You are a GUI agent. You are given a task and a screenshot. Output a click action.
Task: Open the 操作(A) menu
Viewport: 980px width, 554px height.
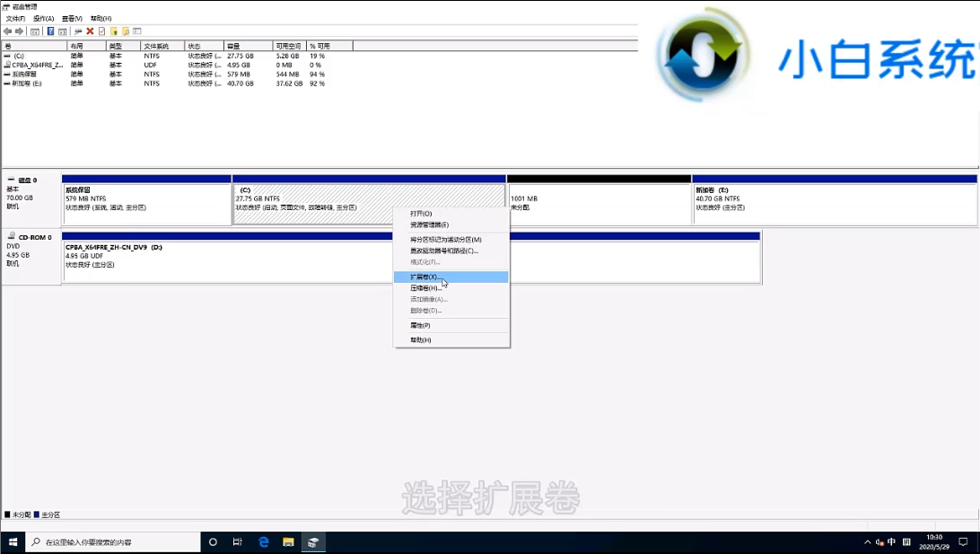(43, 18)
